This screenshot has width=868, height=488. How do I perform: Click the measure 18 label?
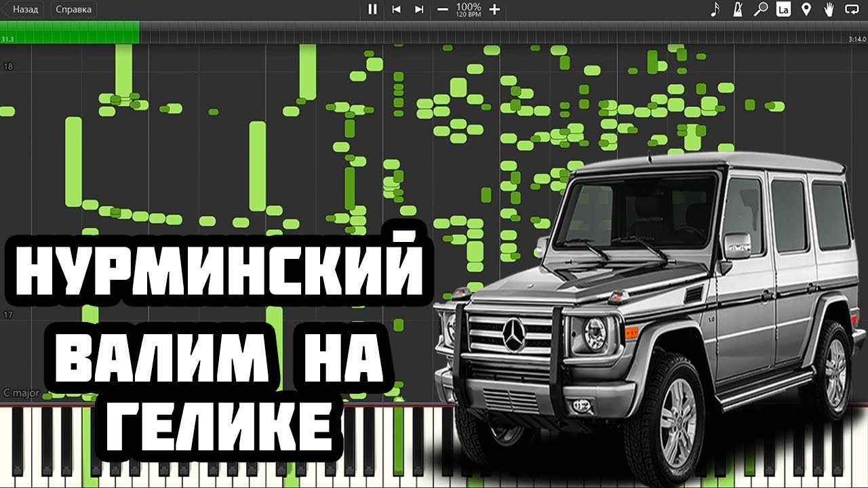[x=8, y=66]
